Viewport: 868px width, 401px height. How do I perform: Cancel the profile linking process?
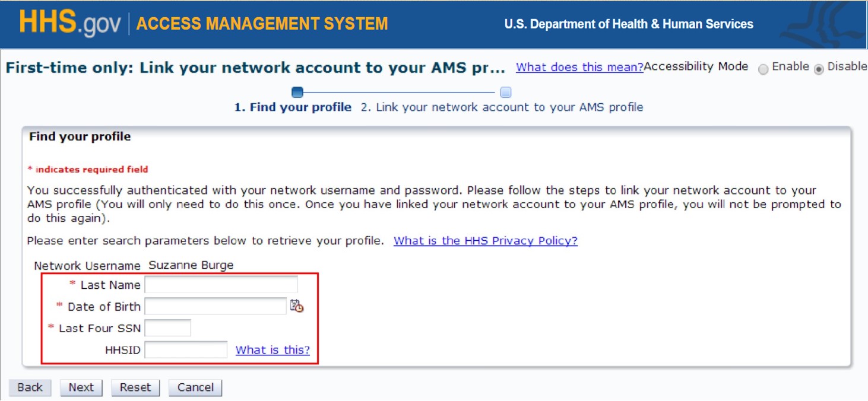click(x=195, y=387)
